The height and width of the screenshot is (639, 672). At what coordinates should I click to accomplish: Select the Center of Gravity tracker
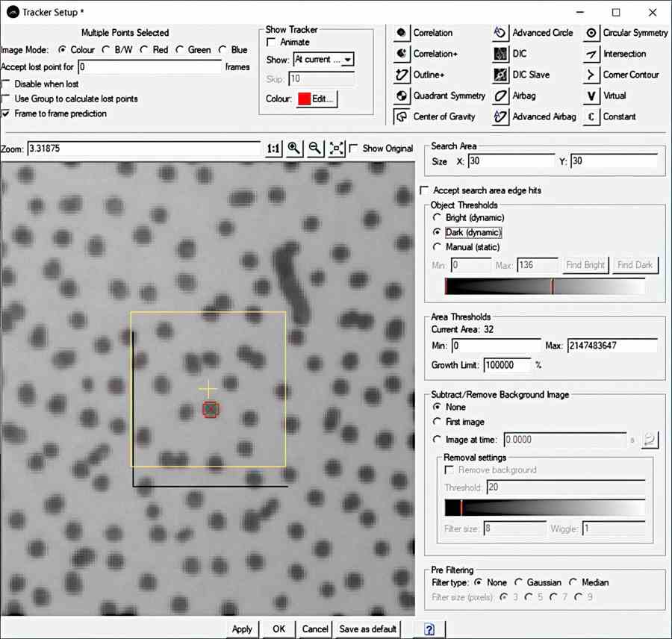click(399, 116)
